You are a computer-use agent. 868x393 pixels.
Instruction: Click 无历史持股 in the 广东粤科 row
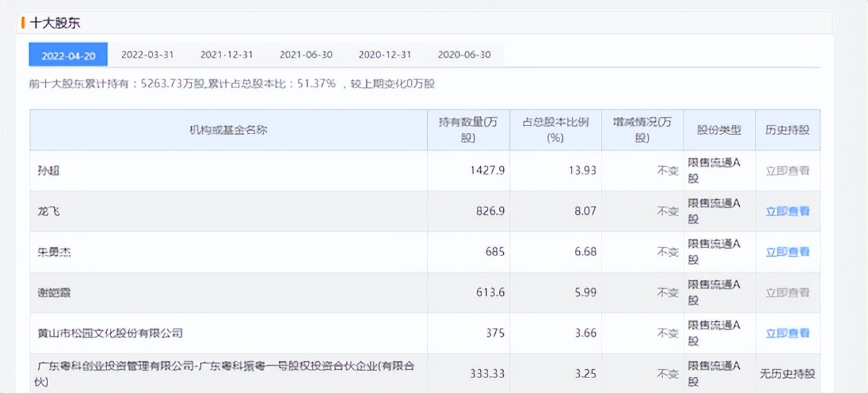pyautogui.click(x=788, y=373)
